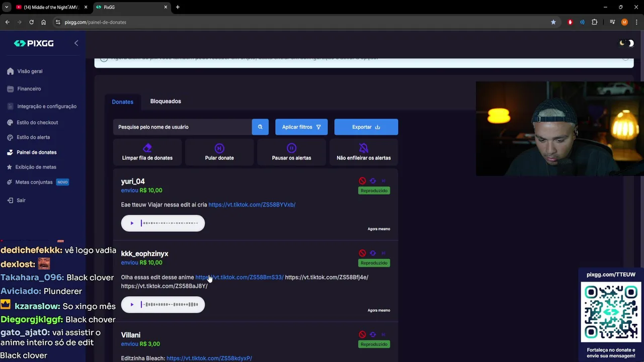Open a new browser tab
644x362 pixels.
coord(178,7)
